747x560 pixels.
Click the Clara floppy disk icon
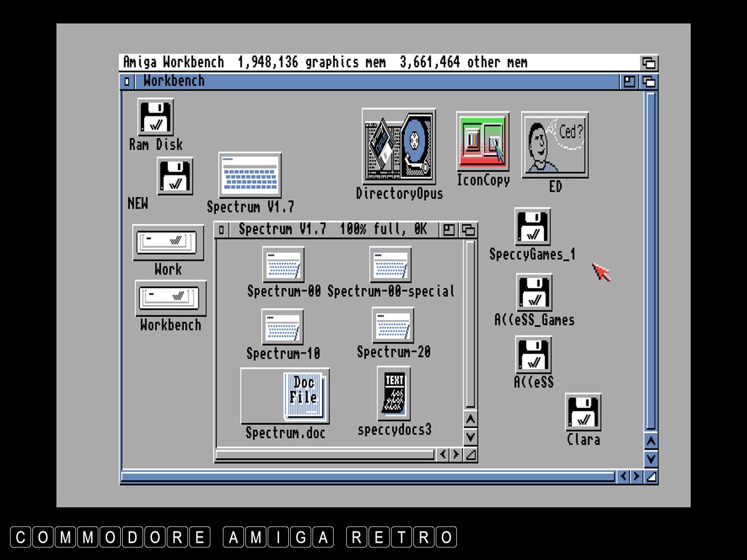(x=583, y=412)
